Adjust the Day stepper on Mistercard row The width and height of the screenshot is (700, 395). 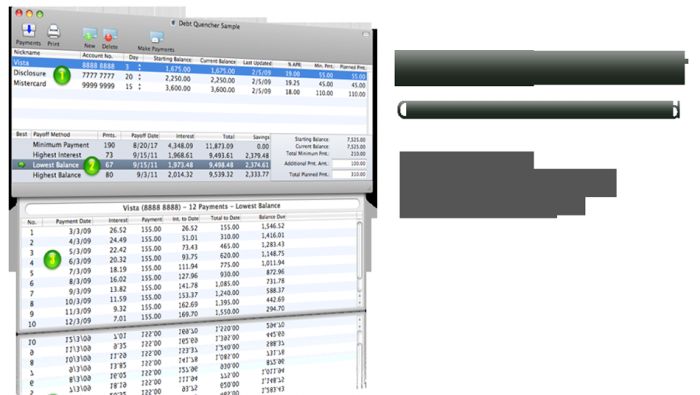pos(139,87)
